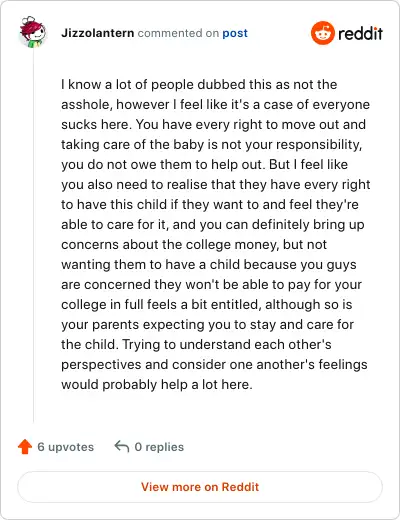
Task: Click the "commented on" gray text
Action: pos(178,33)
